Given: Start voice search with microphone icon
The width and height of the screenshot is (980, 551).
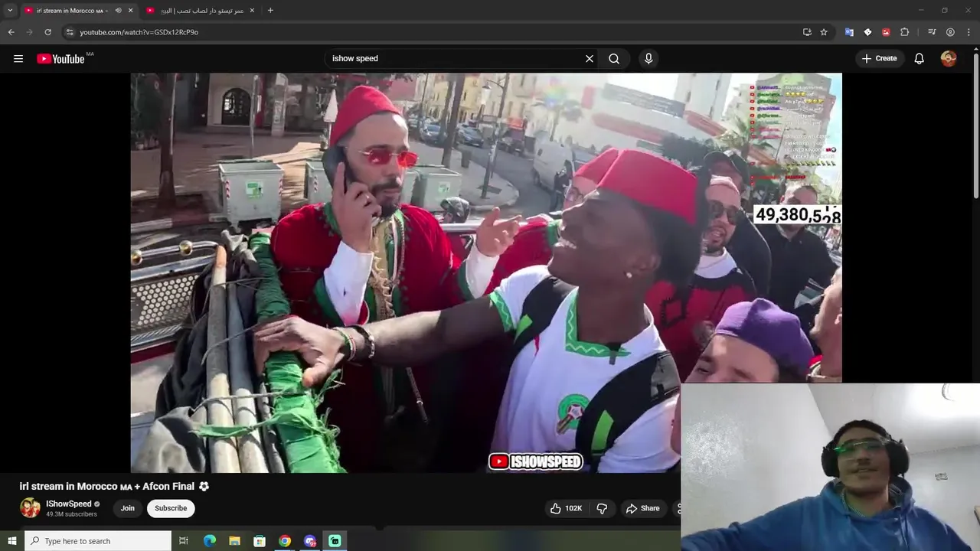Looking at the screenshot, I should pos(648,59).
